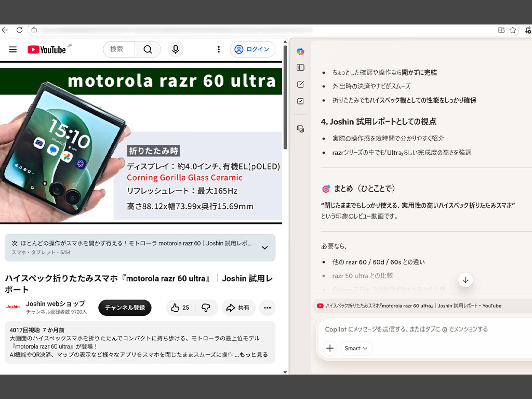Click bullet '外出時の決済やナビがスムーズ'

[x=371, y=86]
